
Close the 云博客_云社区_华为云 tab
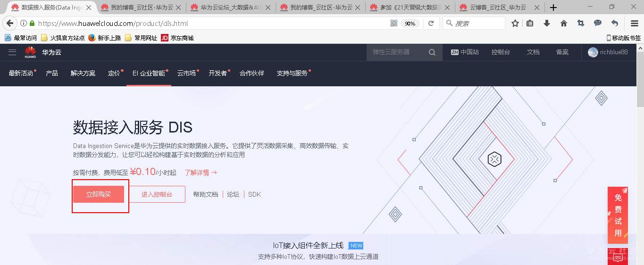pyautogui.click(x=537, y=8)
